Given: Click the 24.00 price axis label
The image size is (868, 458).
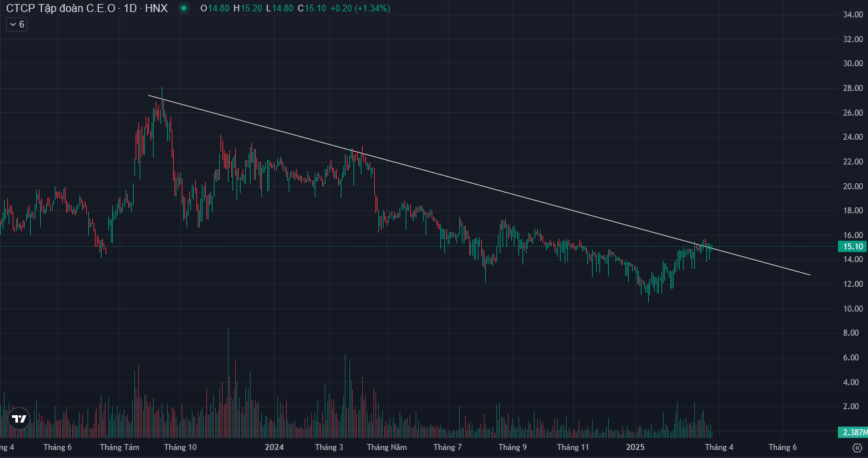Looking at the screenshot, I should [x=853, y=137].
